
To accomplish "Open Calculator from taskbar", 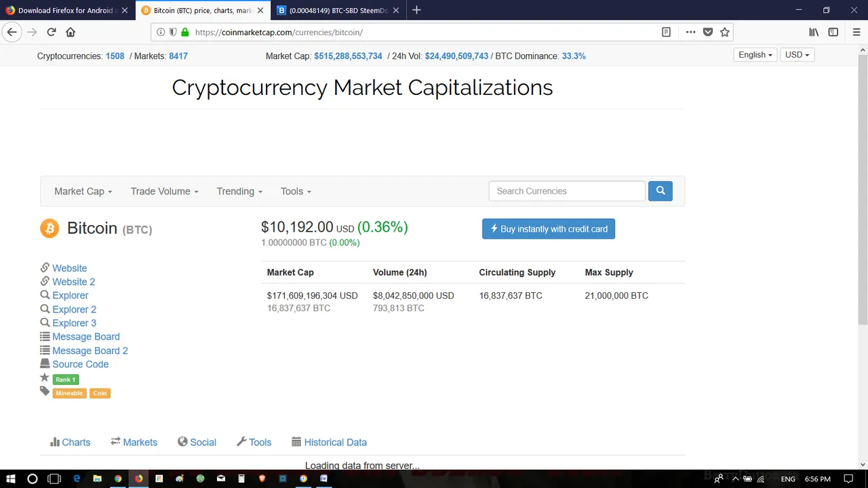I will pos(241,479).
